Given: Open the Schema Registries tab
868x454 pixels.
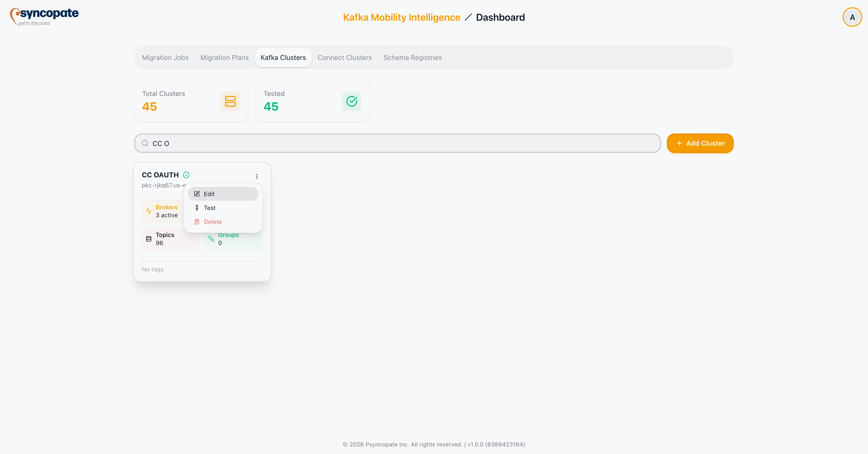Looking at the screenshot, I should coord(413,57).
